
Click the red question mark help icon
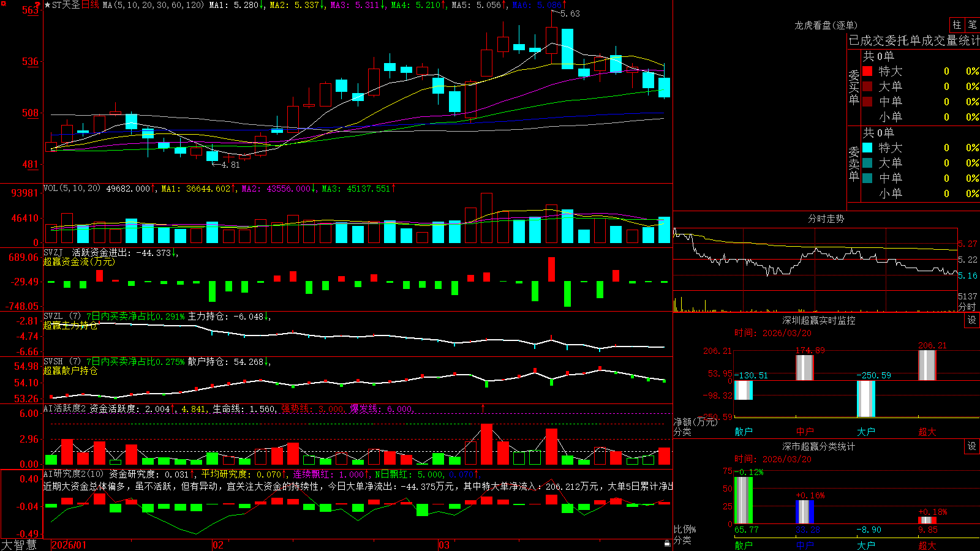38,5
